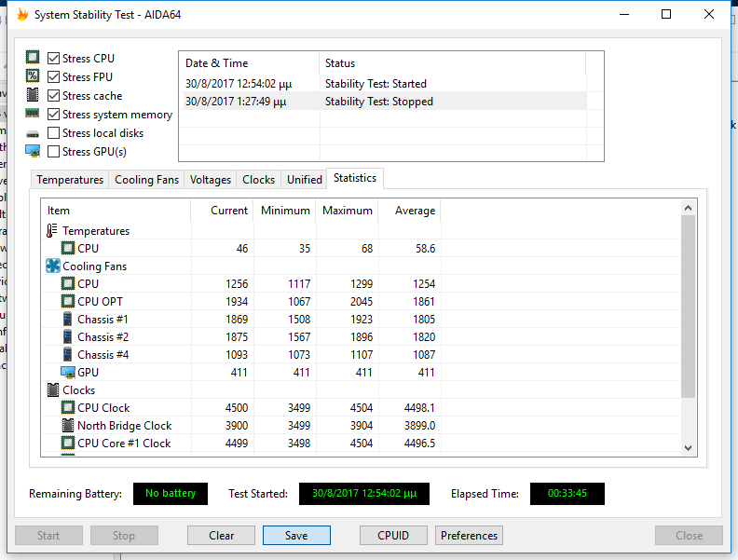
Task: Maximize the AIDA64 window
Action: pos(666,14)
